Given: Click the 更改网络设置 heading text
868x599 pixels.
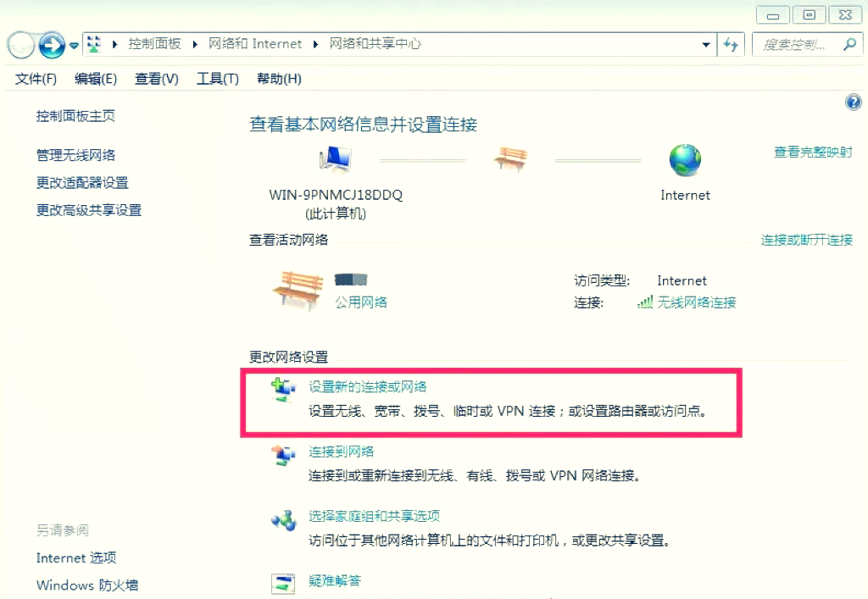Looking at the screenshot, I should pyautogui.click(x=288, y=357).
